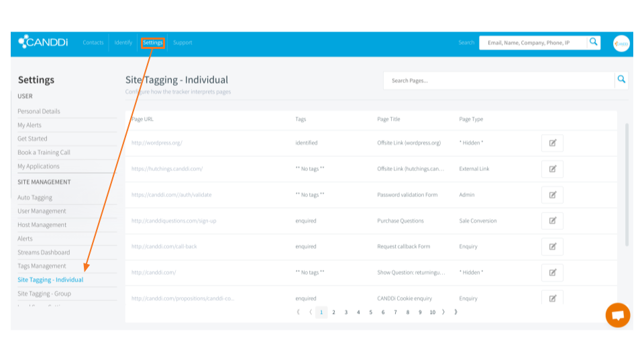Go to page 3
Screen dimensions: 644x362
tap(346, 312)
